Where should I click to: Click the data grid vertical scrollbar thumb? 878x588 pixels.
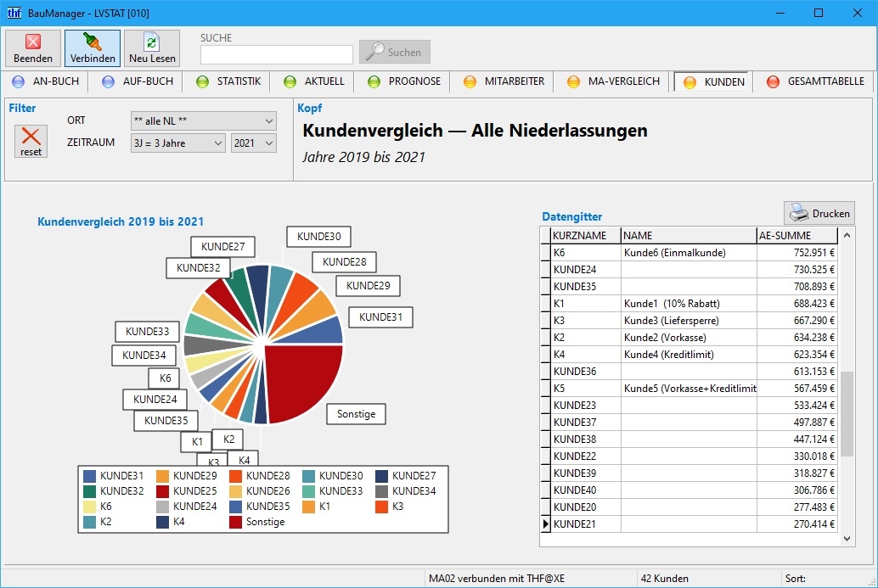click(x=847, y=414)
